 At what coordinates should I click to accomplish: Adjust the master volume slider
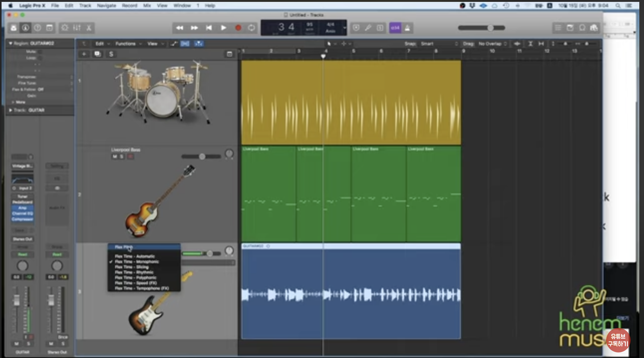coord(490,28)
